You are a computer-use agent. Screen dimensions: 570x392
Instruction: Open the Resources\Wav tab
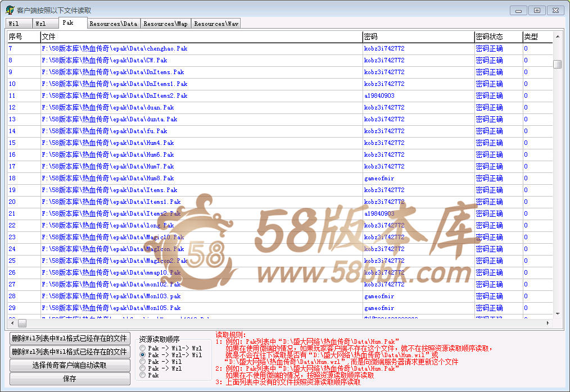[x=216, y=24]
